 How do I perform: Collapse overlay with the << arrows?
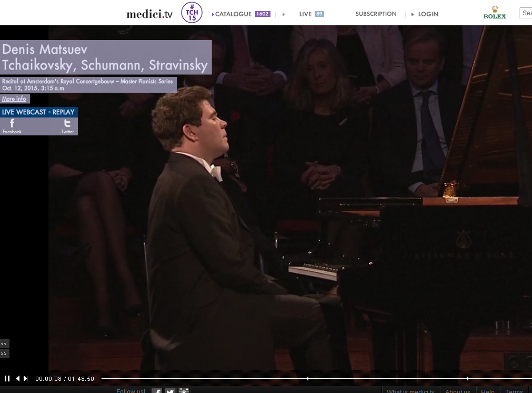4,343
